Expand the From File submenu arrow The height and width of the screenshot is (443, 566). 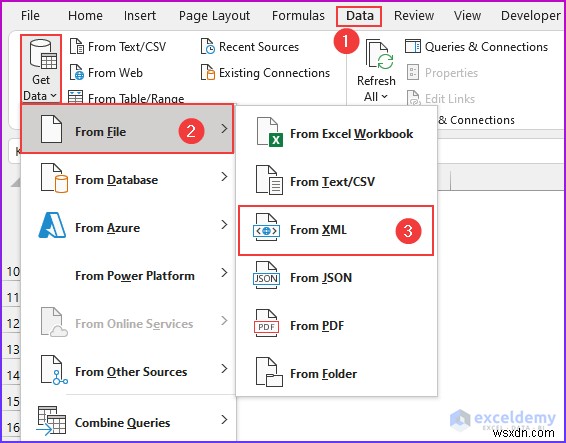point(224,129)
